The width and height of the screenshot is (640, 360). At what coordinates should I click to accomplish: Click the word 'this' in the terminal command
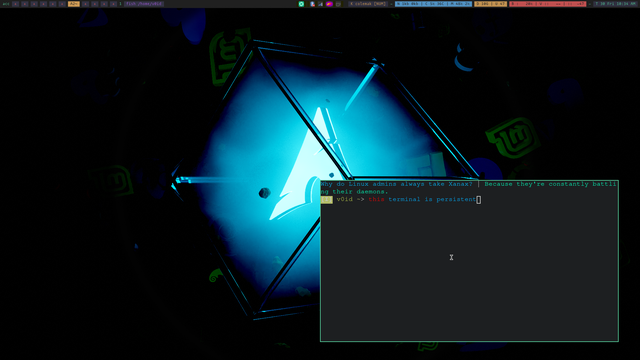click(x=376, y=200)
